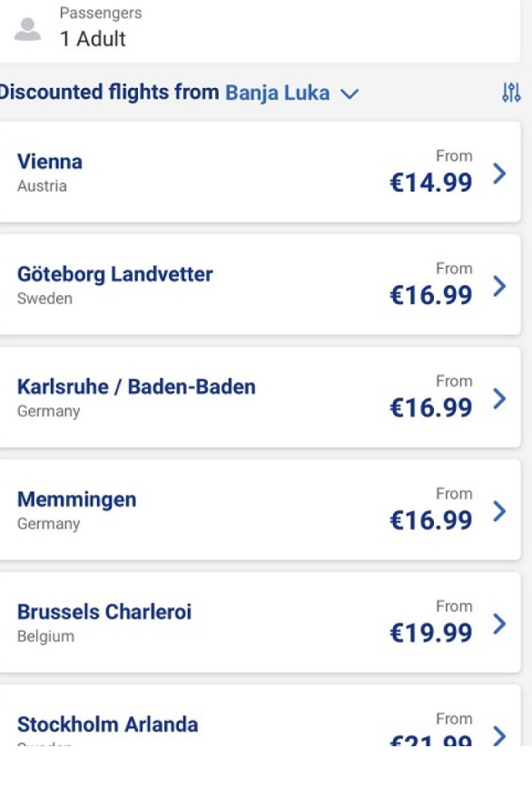The width and height of the screenshot is (532, 788).
Task: Select the Göteborg Landvetter destination name
Action: [x=115, y=275]
